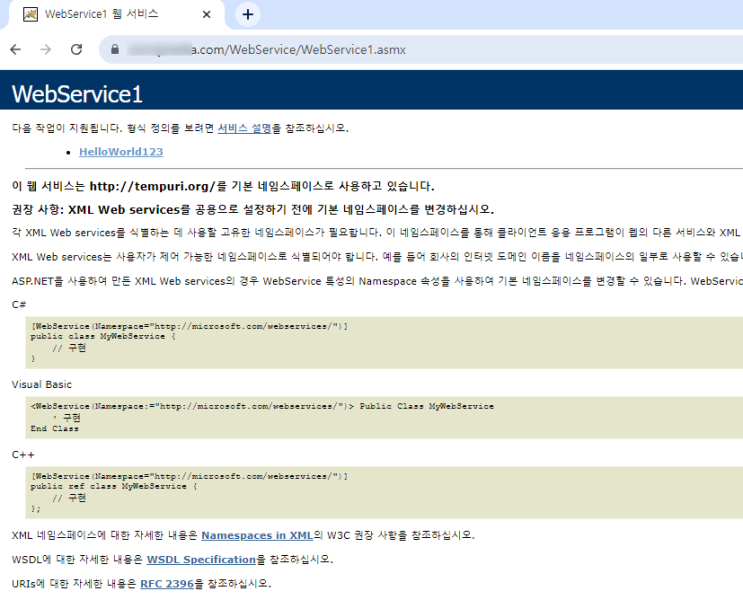Click the browser forward arrow
The width and height of the screenshot is (743, 600).
[45, 49]
